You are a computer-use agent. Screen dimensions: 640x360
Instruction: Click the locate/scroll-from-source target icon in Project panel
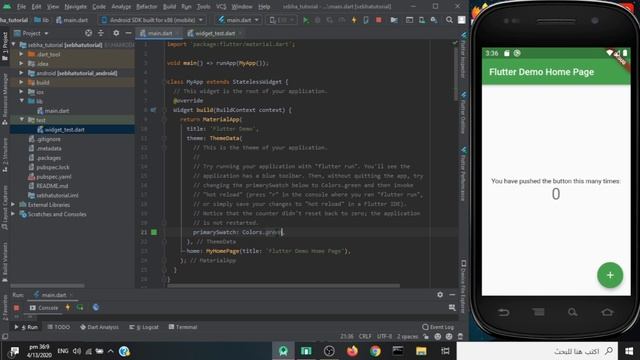tap(89, 33)
